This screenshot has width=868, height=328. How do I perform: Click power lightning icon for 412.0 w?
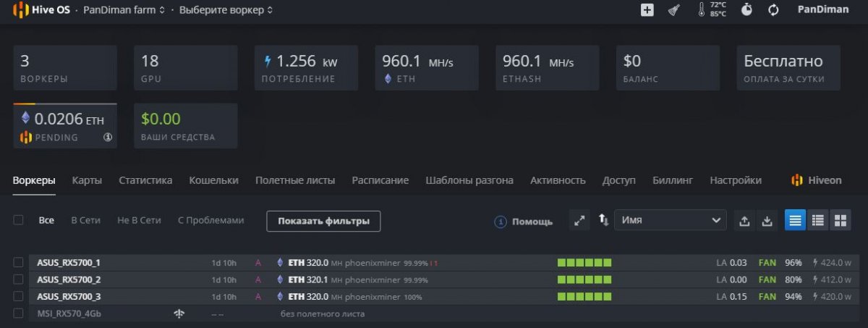pyautogui.click(x=816, y=279)
